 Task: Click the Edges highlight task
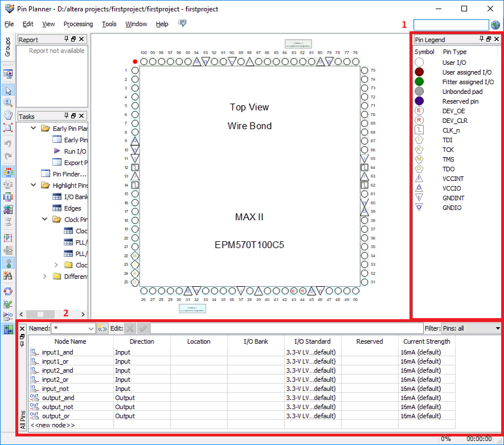tap(73, 208)
